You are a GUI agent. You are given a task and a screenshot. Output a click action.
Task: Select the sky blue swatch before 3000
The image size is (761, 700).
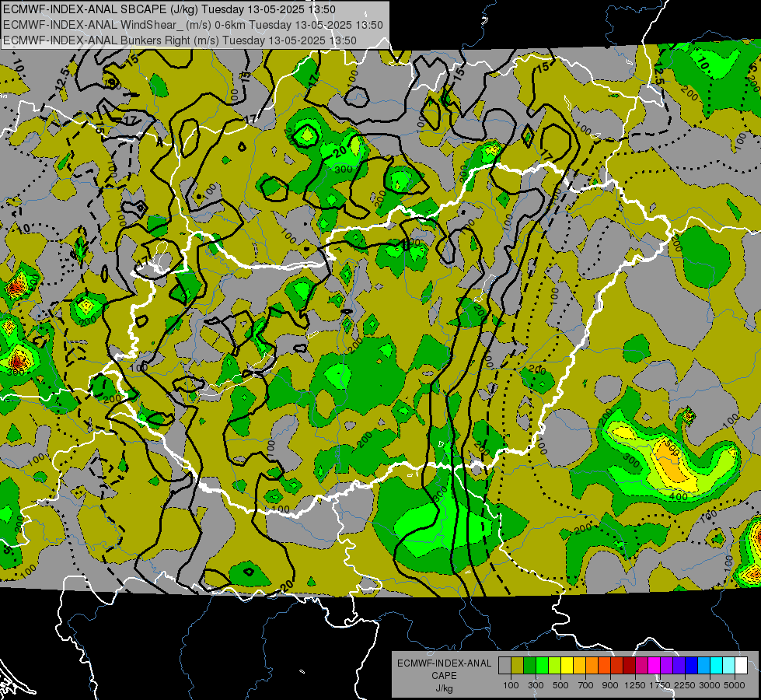click(x=704, y=665)
